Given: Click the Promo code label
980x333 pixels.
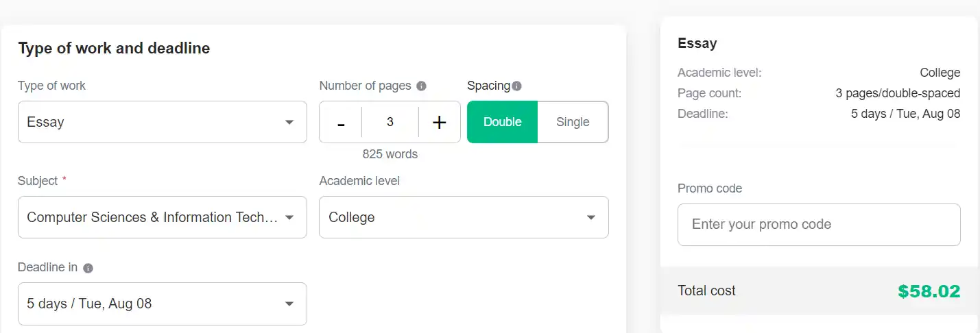Looking at the screenshot, I should tap(709, 188).
